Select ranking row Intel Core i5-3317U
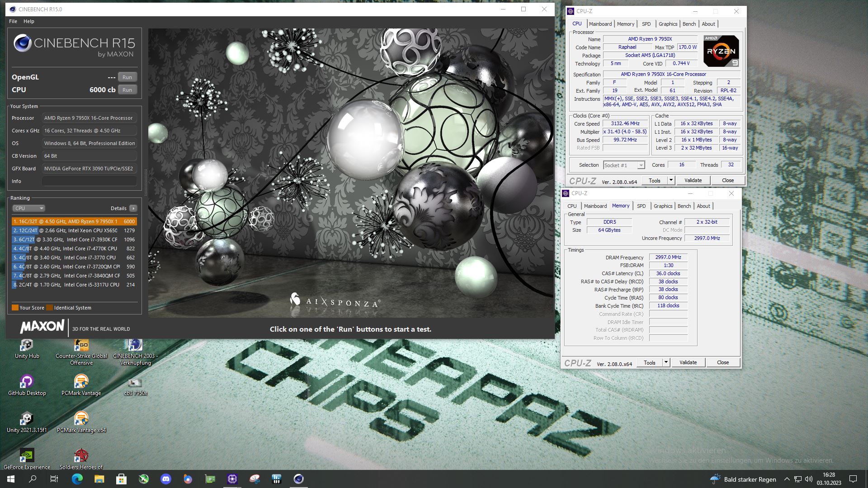The image size is (868, 488). point(74,285)
